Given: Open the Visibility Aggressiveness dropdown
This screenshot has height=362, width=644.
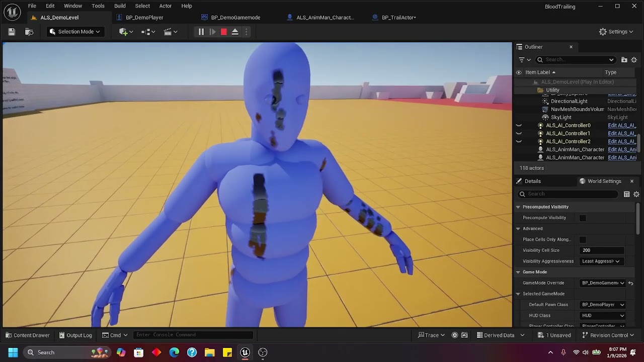Looking at the screenshot, I should point(601,261).
